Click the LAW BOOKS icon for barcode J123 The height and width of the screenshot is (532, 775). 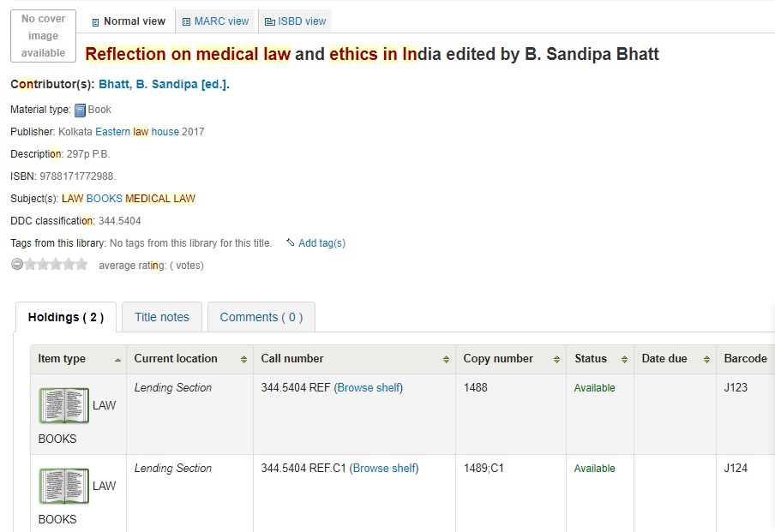click(63, 405)
